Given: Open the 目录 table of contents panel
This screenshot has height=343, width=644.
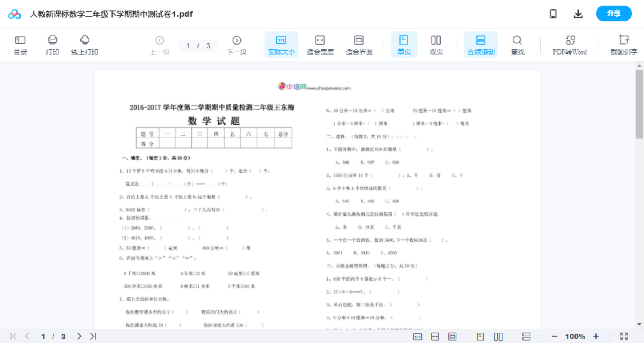Looking at the screenshot, I should pyautogui.click(x=21, y=45).
